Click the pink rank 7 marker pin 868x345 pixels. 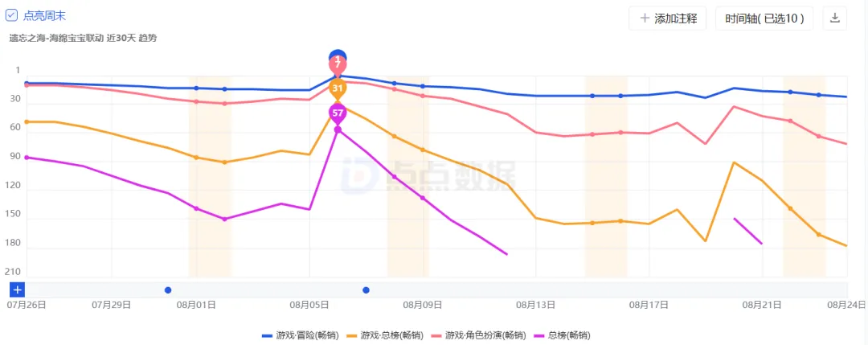pyautogui.click(x=338, y=66)
